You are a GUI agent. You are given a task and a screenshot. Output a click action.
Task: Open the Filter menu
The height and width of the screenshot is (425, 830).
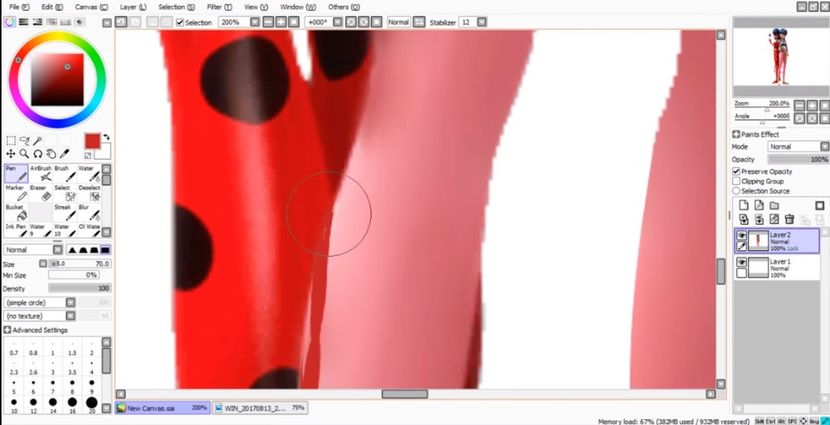click(219, 7)
